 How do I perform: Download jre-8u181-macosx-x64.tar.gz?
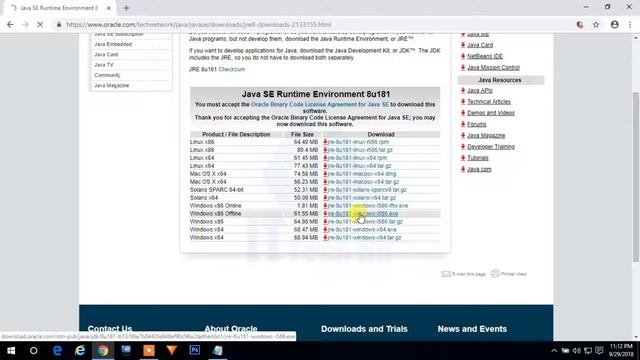(363, 182)
